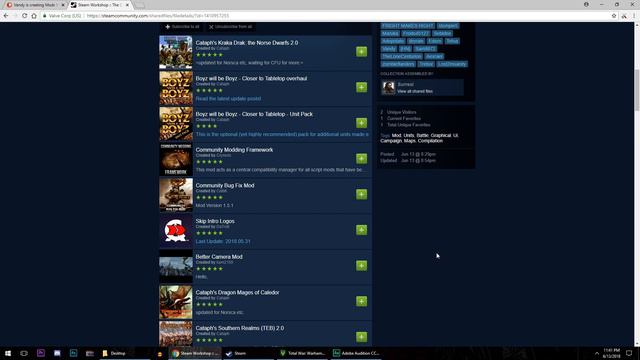Go back in browser history
This screenshot has height=360, width=640.
pos(6,16)
